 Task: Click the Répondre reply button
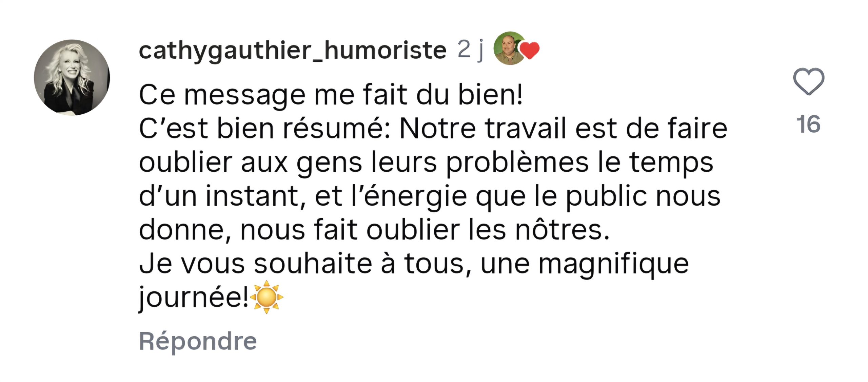click(x=198, y=341)
